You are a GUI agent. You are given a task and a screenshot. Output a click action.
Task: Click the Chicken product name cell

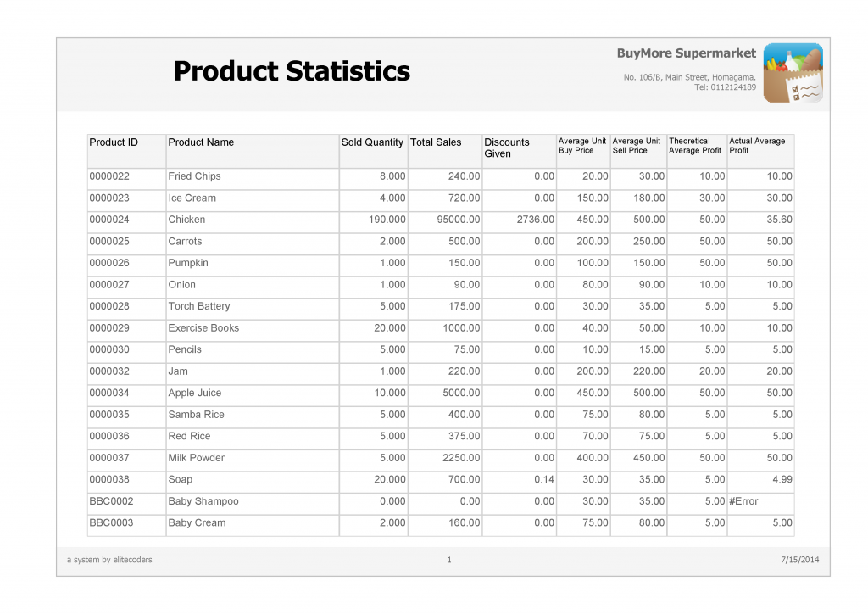coord(186,220)
